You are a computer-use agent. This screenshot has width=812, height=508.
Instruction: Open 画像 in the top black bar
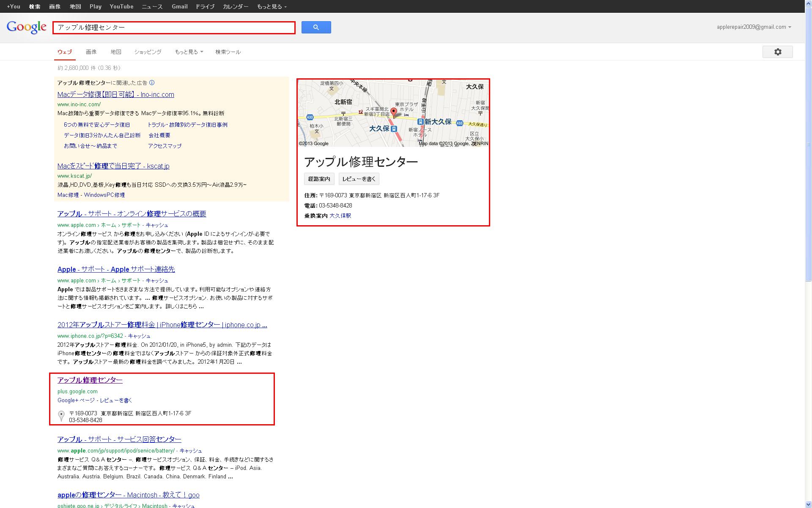[x=55, y=6]
